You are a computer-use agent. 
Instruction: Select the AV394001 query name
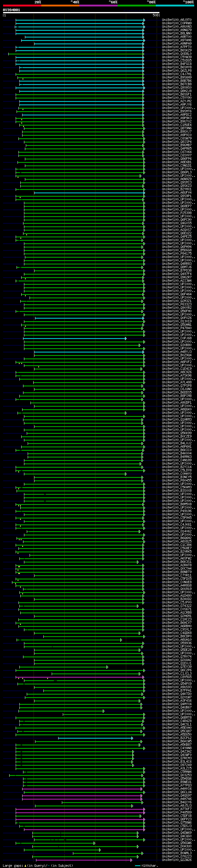[x=11, y=10]
